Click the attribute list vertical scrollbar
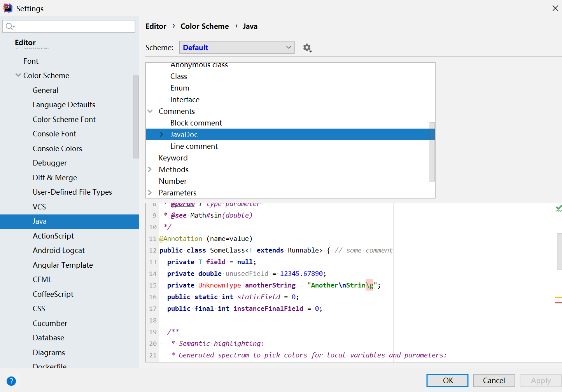The image size is (562, 392). point(432,152)
